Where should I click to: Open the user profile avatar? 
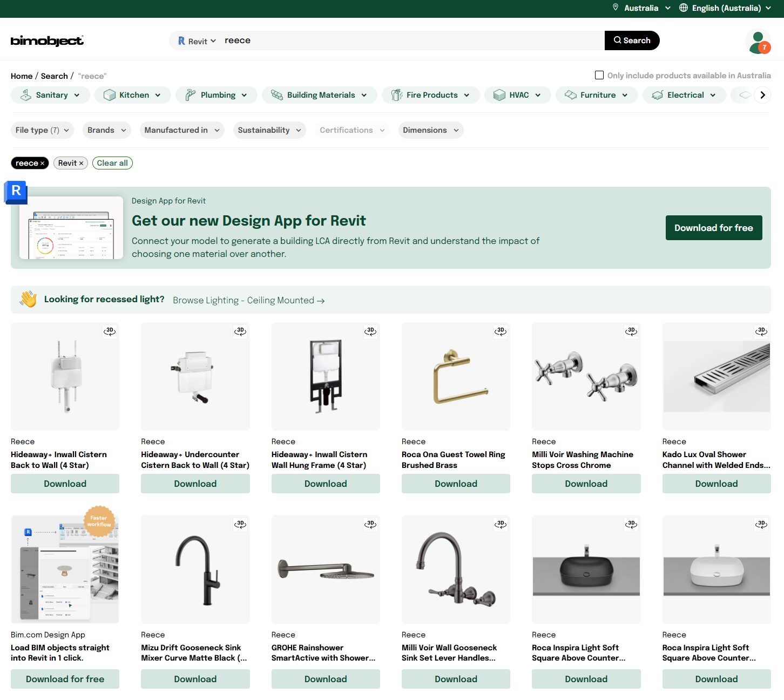pyautogui.click(x=757, y=40)
